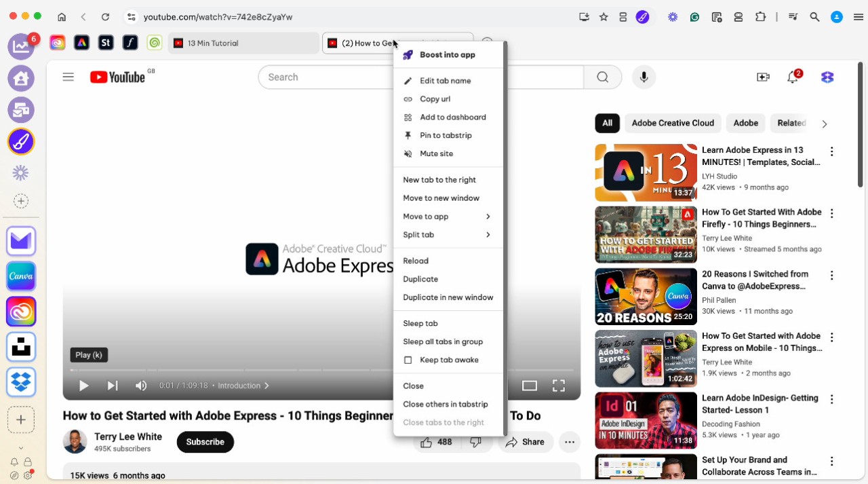The height and width of the screenshot is (484, 868).
Task: Mute the video volume speaker
Action: click(x=141, y=386)
